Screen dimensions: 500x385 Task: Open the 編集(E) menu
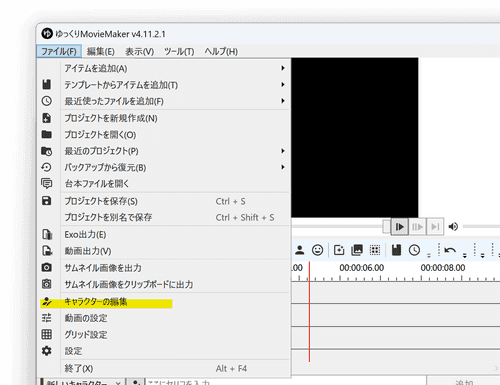(101, 52)
